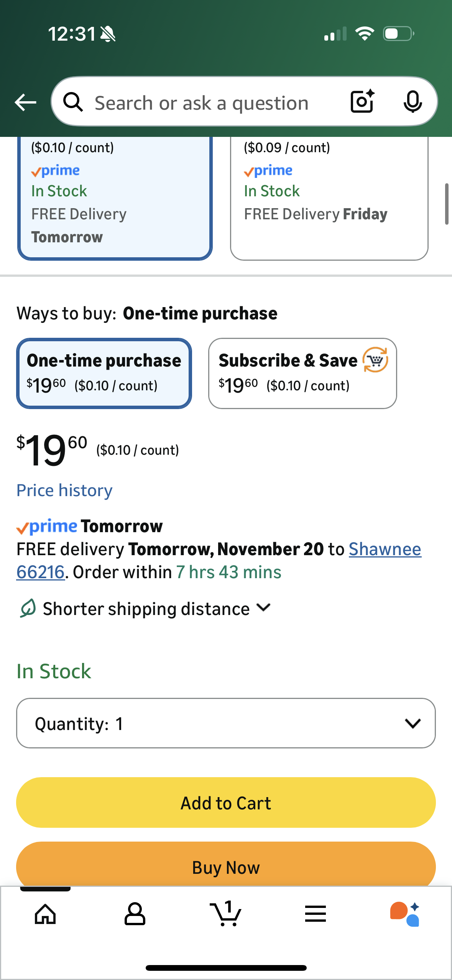Select One-time purchase option
This screenshot has height=980, width=452.
coord(104,373)
